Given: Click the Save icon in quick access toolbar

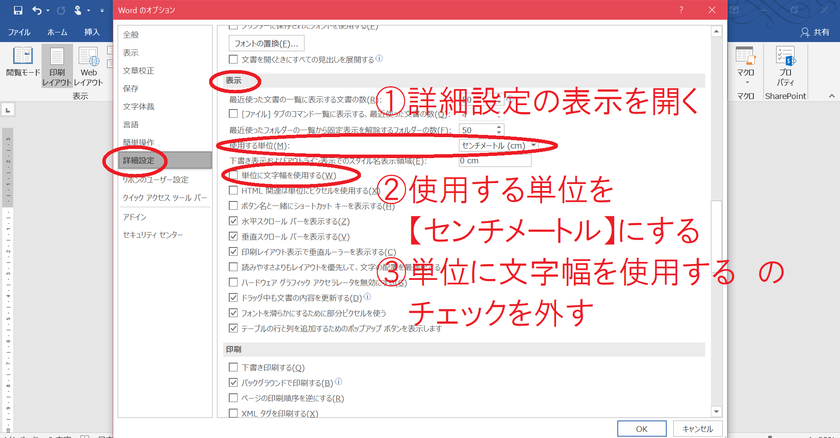Looking at the screenshot, I should click(18, 10).
